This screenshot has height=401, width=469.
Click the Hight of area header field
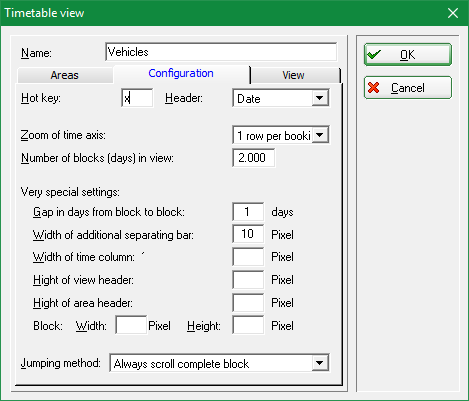click(x=248, y=303)
